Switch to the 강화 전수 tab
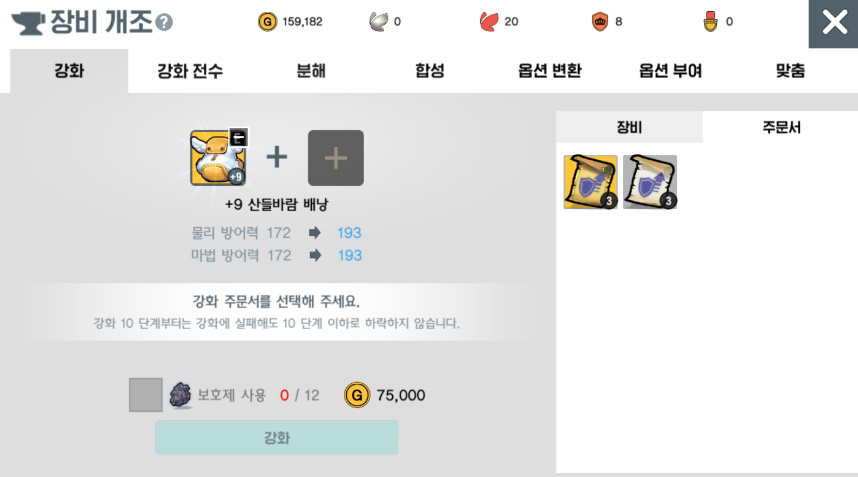This screenshot has width=858, height=477. [x=190, y=71]
